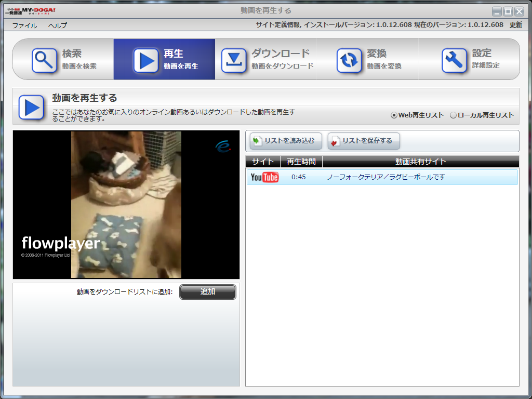Open the ダウンロード download tab icon
The width and height of the screenshot is (532, 399).
234,60
